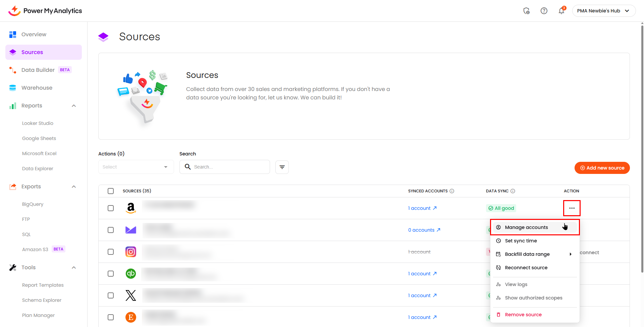Click the shield settings icon in header
The width and height of the screenshot is (644, 327).
click(526, 11)
